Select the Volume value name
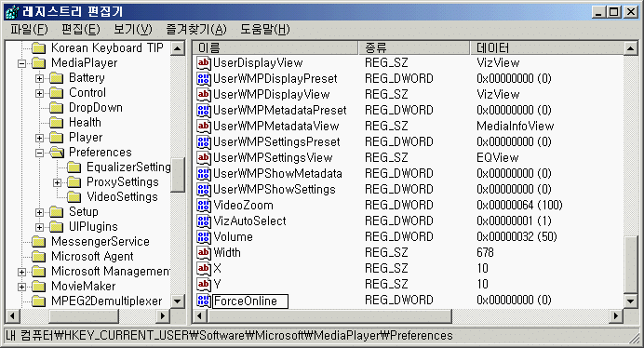Image resolution: width=644 pixels, height=348 pixels. 233,236
